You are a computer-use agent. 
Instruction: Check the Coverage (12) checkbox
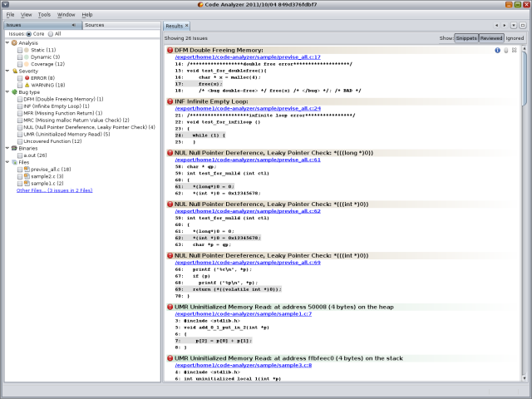[20, 64]
